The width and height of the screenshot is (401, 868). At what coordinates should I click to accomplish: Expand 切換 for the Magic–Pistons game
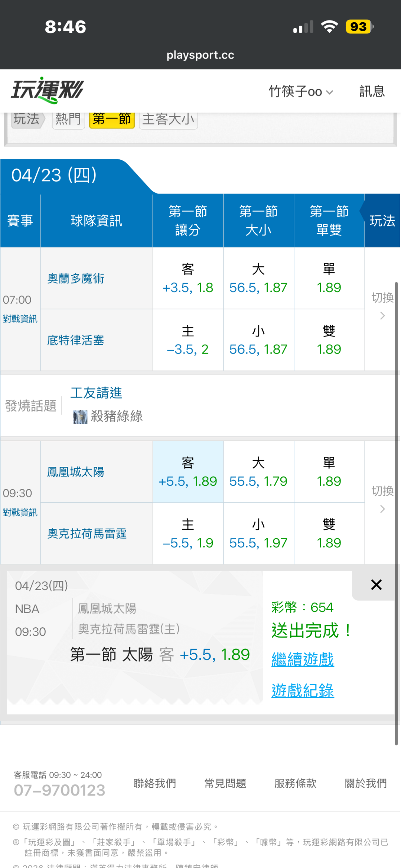tap(382, 305)
